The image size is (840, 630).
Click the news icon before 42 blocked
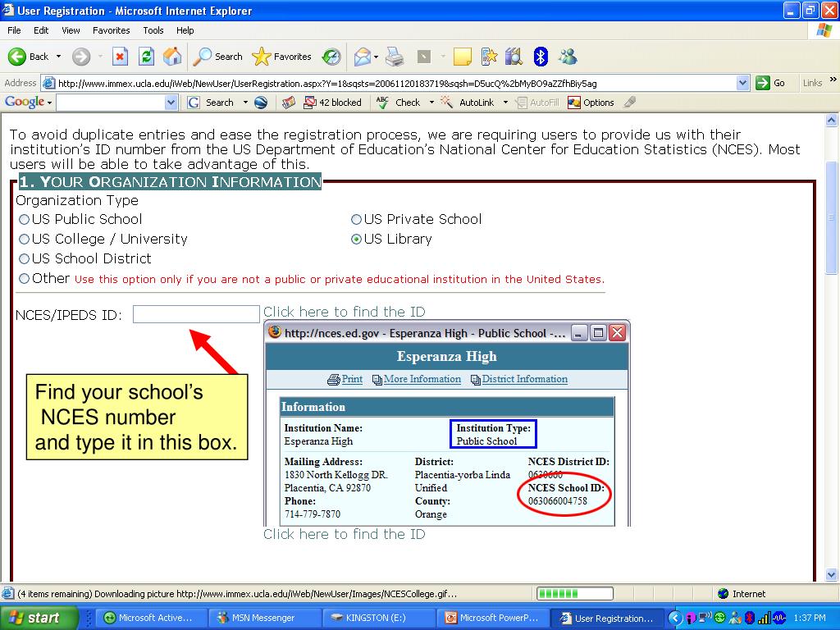(x=289, y=103)
